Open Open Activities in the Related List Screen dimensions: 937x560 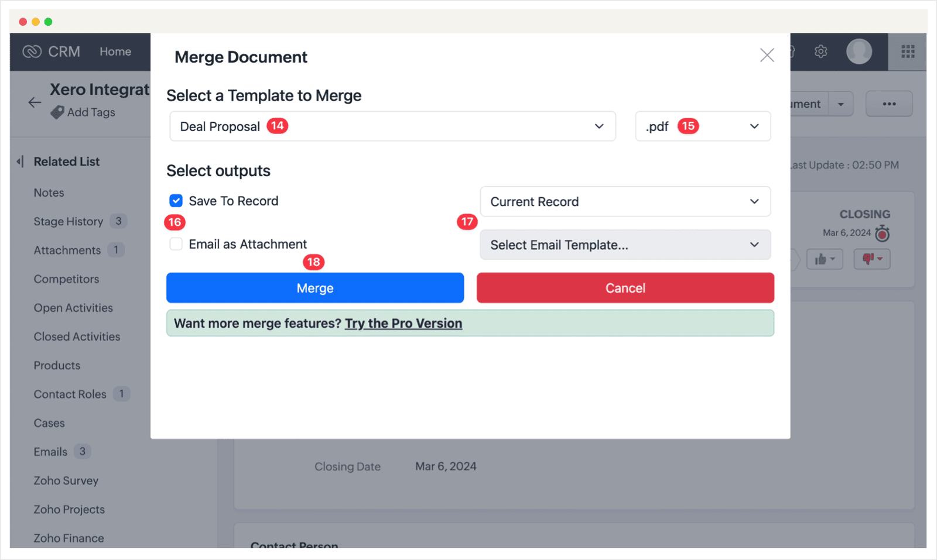click(x=73, y=308)
